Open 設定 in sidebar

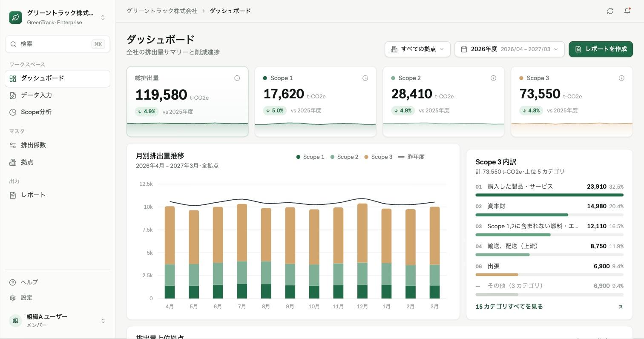click(57, 298)
